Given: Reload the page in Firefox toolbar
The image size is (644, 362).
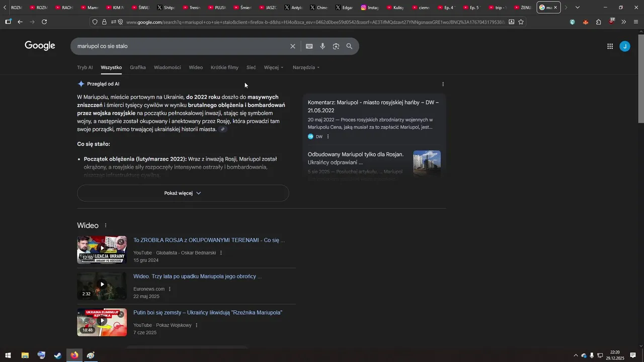Looking at the screenshot, I should click(x=44, y=22).
